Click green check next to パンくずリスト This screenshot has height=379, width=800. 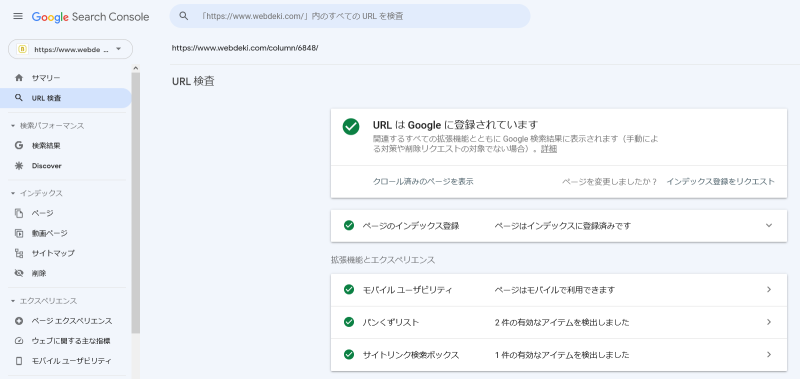coord(349,322)
